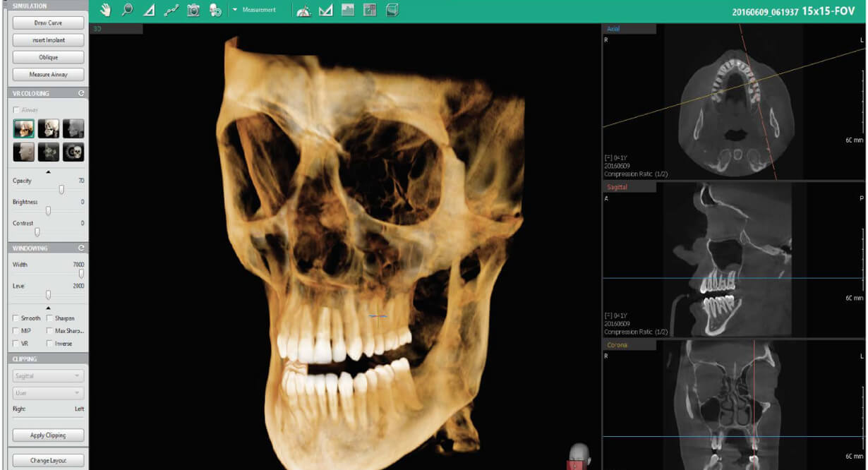The height and width of the screenshot is (470, 868).
Task: Choose the second VR coloring skull preset
Action: point(49,128)
